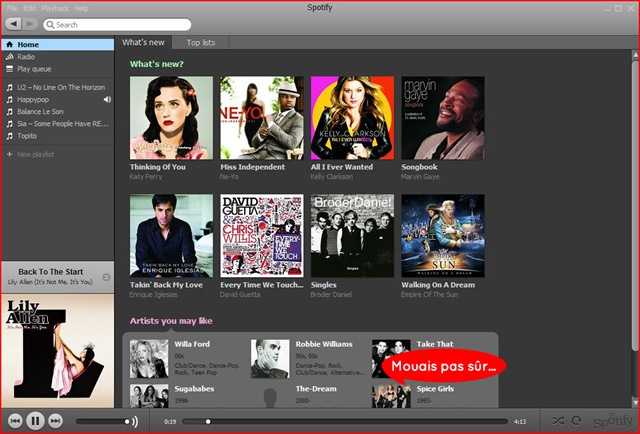Click the Robbie Williams artist photo
The image size is (640, 434).
(x=270, y=358)
